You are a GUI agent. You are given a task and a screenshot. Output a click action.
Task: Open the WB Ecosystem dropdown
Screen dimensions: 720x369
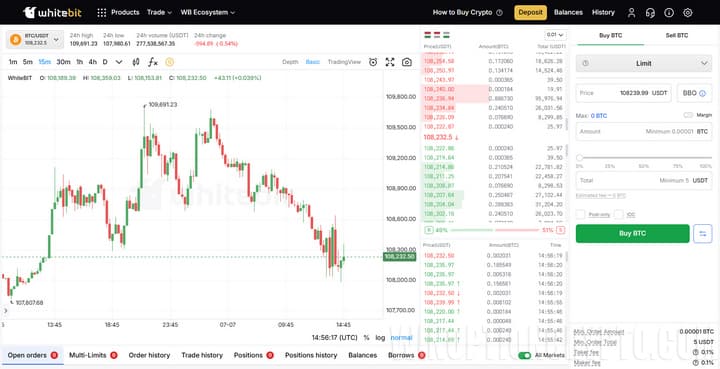pos(208,12)
